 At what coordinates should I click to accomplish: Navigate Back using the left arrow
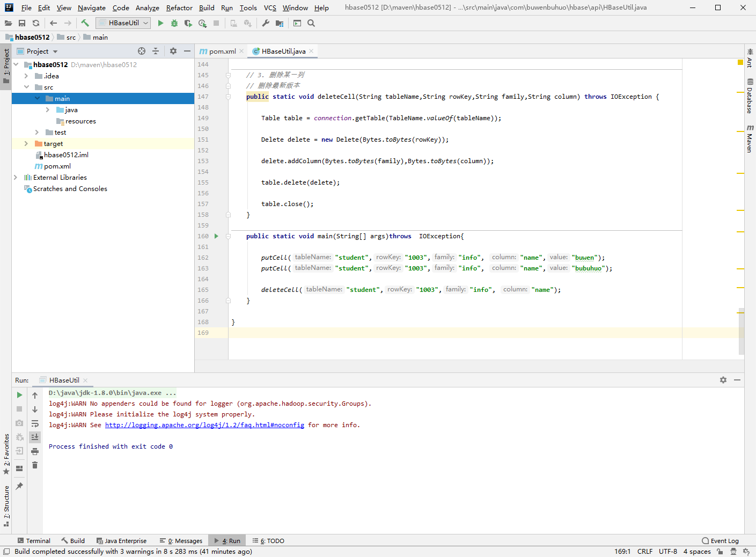click(53, 23)
